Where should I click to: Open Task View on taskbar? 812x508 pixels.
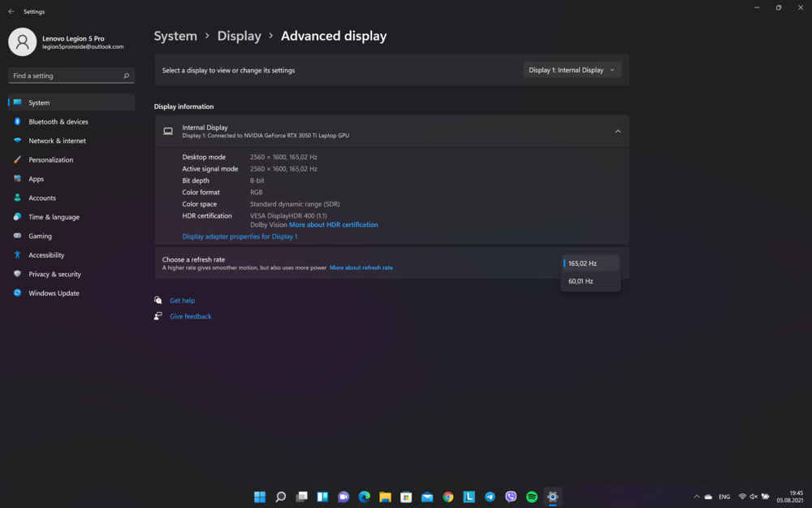(x=301, y=497)
